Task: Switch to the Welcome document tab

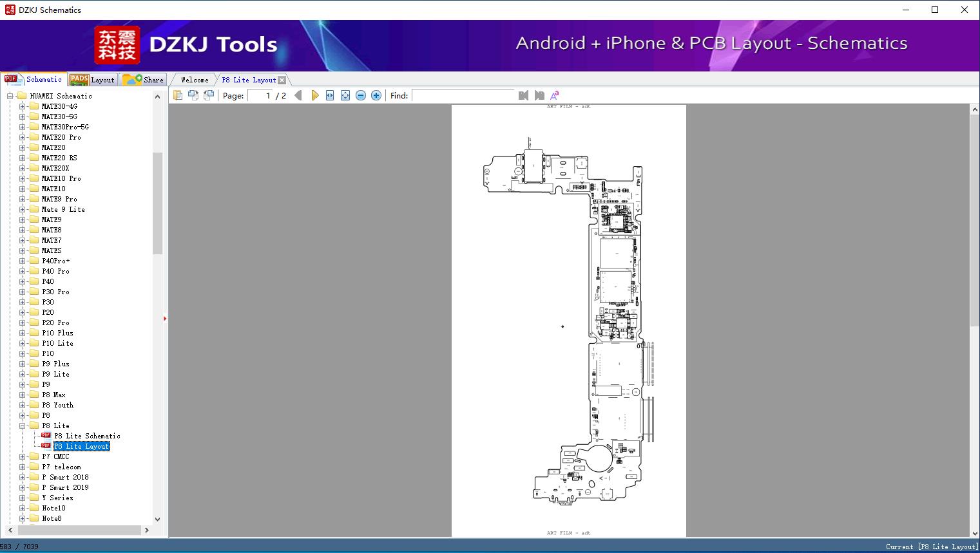Action: point(195,80)
